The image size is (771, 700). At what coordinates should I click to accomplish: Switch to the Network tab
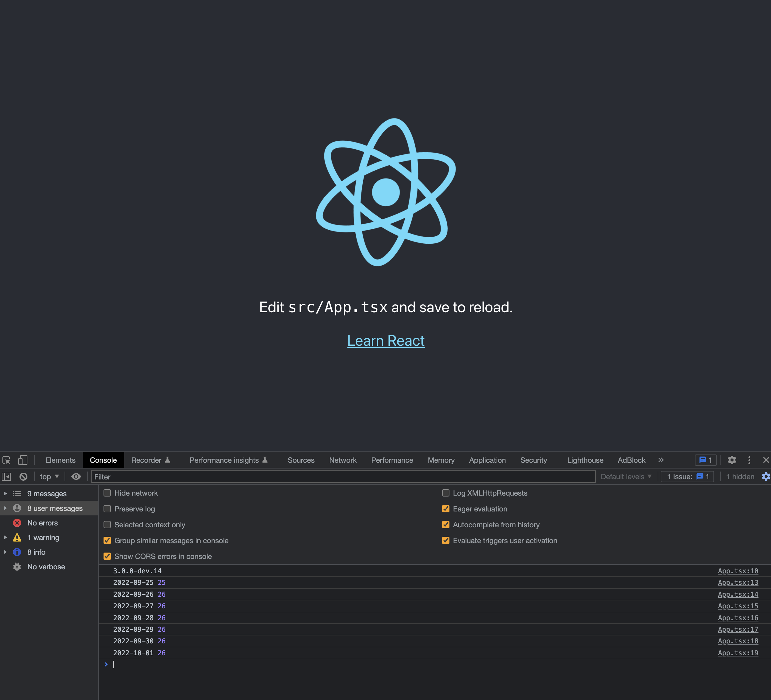(x=342, y=460)
